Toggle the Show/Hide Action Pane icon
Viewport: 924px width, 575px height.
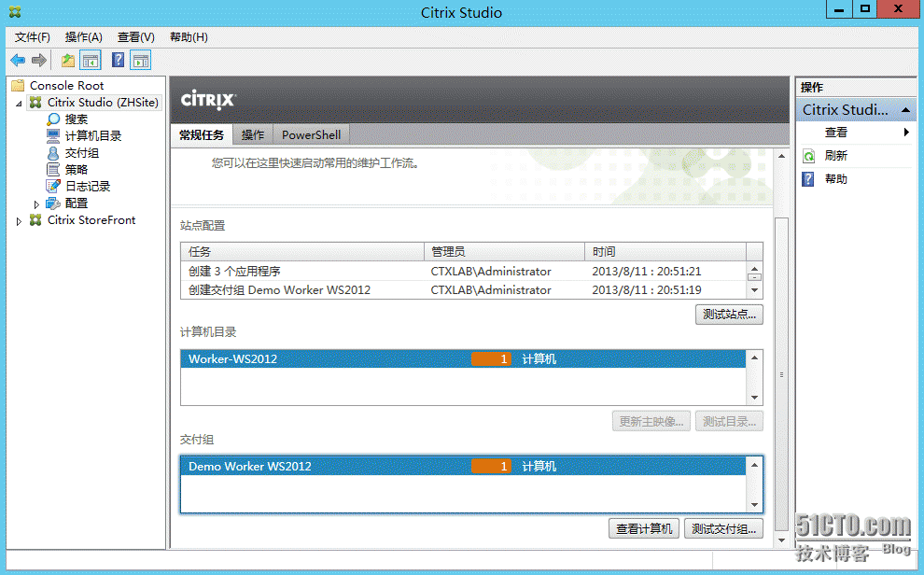coord(141,60)
